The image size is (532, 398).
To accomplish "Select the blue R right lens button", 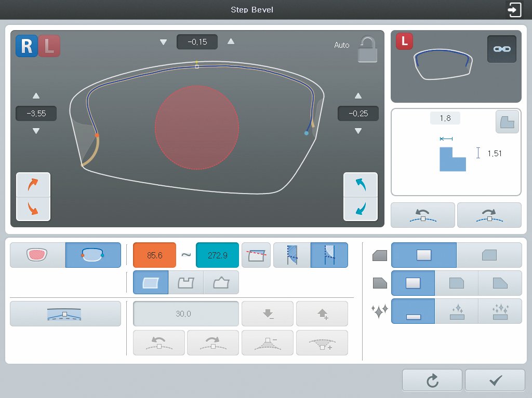I will pyautogui.click(x=26, y=46).
